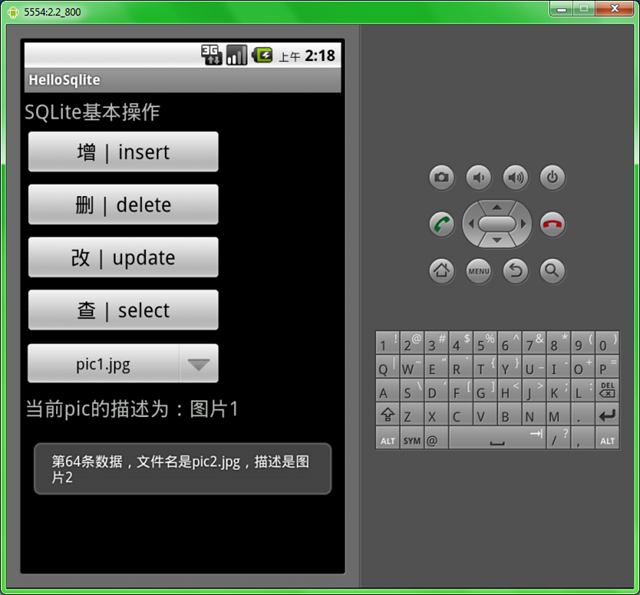Click the D-pad right arrow
This screenshot has width=640, height=595.
pyautogui.click(x=523, y=224)
